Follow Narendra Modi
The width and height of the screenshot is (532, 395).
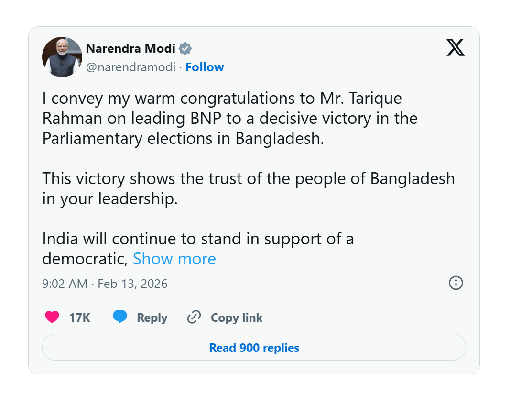click(205, 67)
